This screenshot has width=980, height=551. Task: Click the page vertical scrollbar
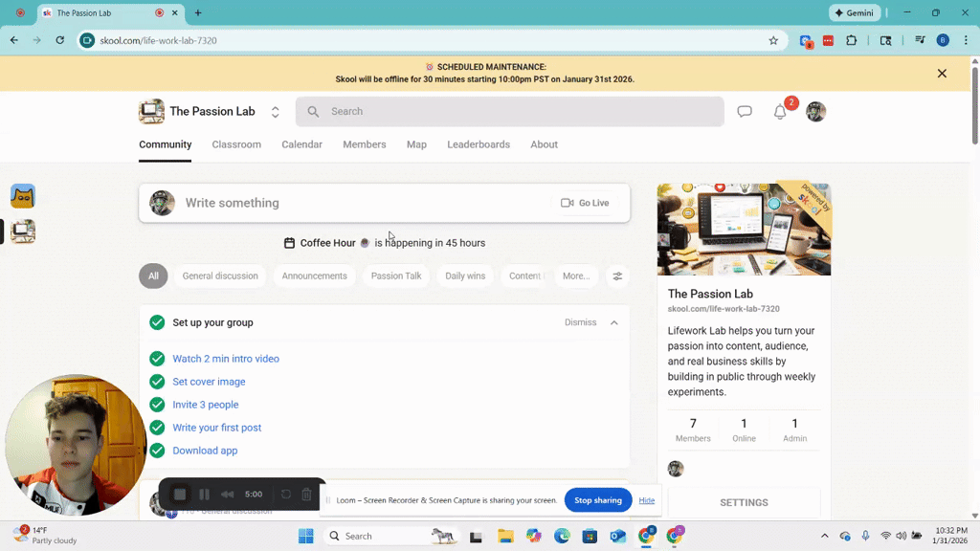pos(974,105)
